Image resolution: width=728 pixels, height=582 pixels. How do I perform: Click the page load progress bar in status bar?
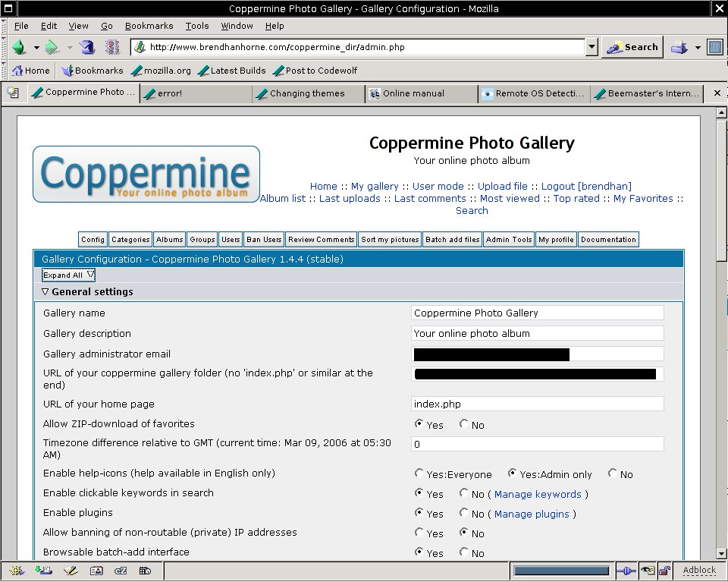562,571
